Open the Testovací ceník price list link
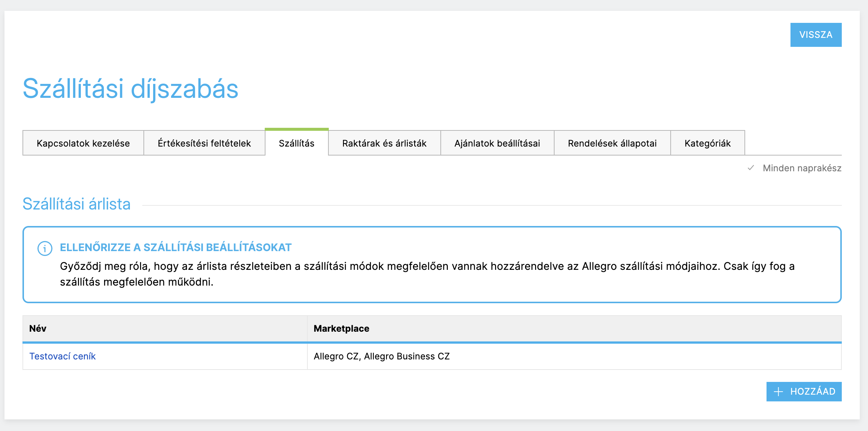This screenshot has width=868, height=431. pyautogui.click(x=63, y=356)
